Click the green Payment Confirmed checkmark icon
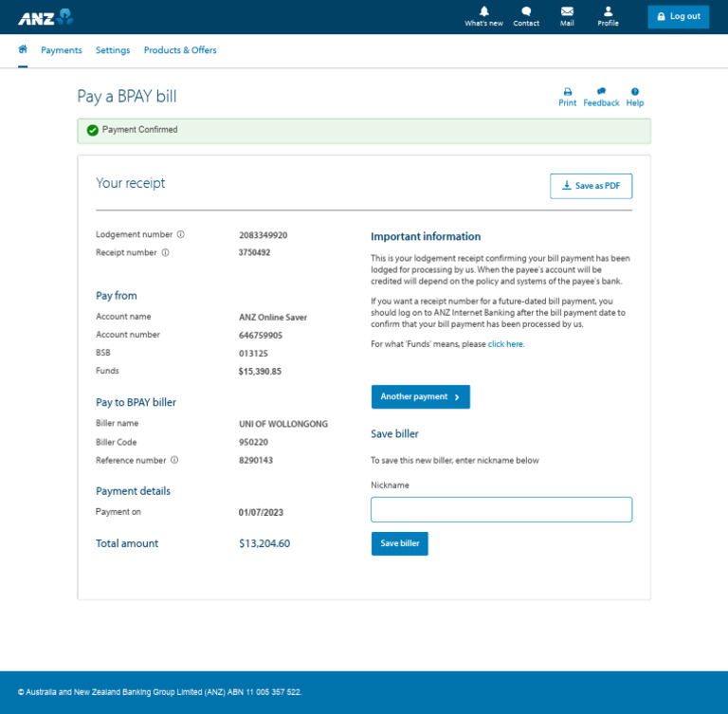The height and width of the screenshot is (714, 728). [92, 130]
